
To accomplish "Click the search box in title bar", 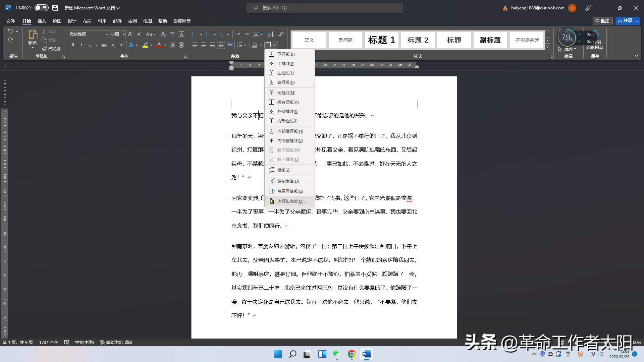I will [x=324, y=8].
